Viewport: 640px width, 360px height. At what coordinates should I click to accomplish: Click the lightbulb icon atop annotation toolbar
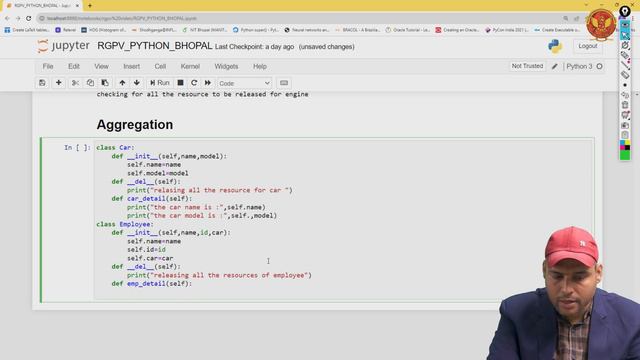[x=625, y=11]
